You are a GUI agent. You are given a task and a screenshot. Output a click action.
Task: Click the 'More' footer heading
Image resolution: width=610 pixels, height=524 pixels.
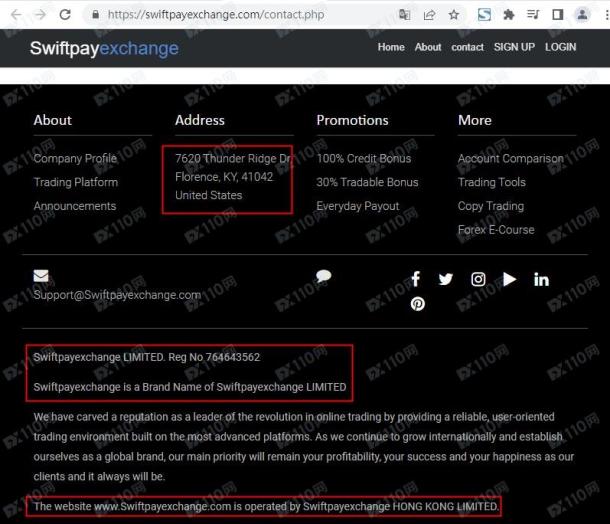point(475,120)
